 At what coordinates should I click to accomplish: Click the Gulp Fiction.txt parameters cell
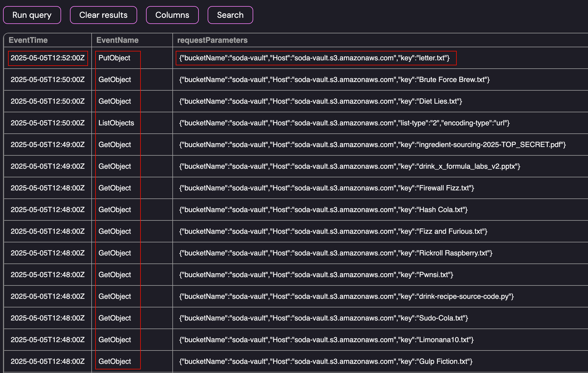point(326,361)
